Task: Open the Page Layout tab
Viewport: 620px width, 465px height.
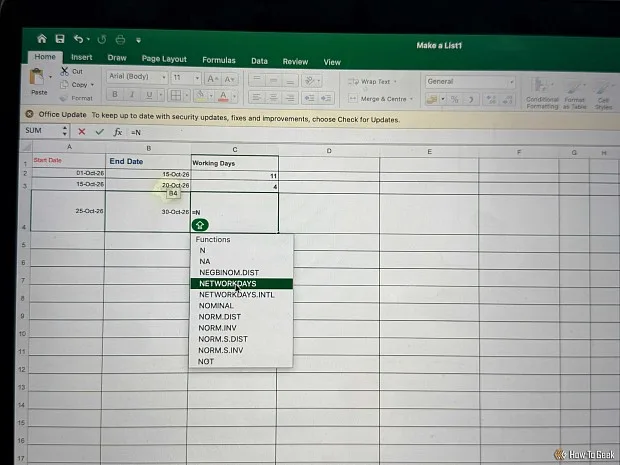Action: [x=164, y=59]
